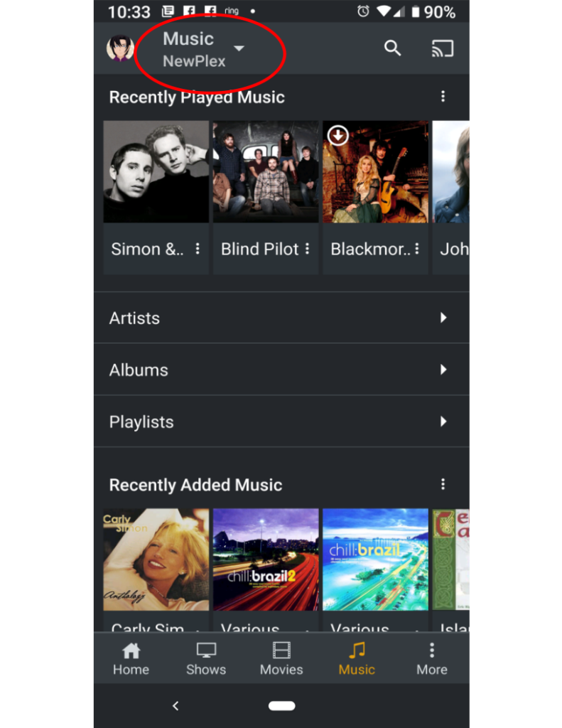Switch to the Shows tab
Viewport: 562px width, 728px height.
(x=206, y=658)
